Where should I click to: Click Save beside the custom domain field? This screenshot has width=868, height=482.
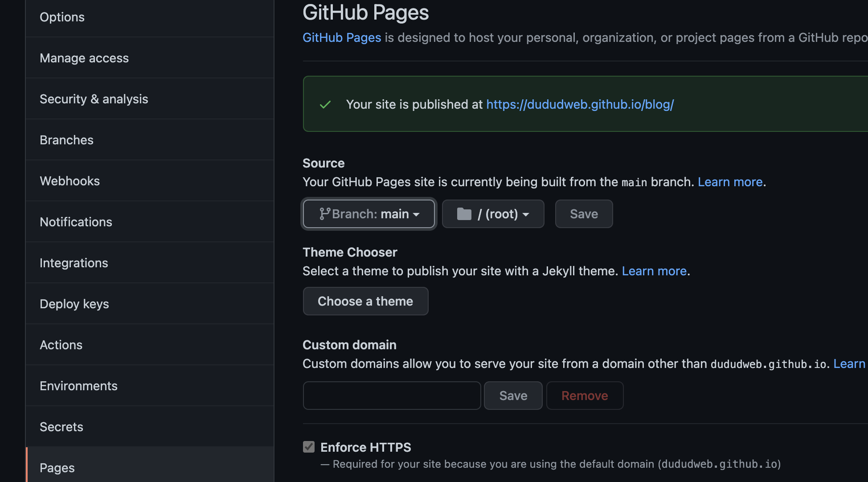(x=513, y=396)
